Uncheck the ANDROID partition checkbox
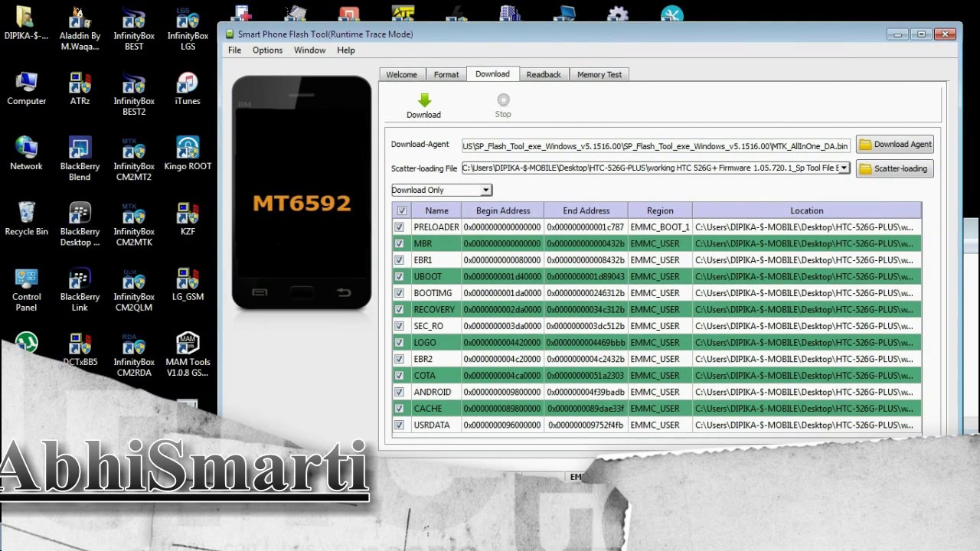The height and width of the screenshot is (551, 980). 399,392
